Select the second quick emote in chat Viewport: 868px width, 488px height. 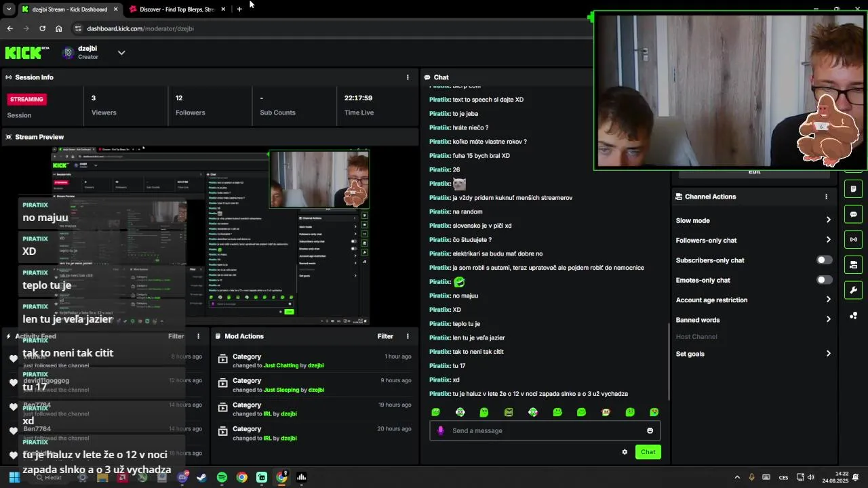(x=460, y=412)
